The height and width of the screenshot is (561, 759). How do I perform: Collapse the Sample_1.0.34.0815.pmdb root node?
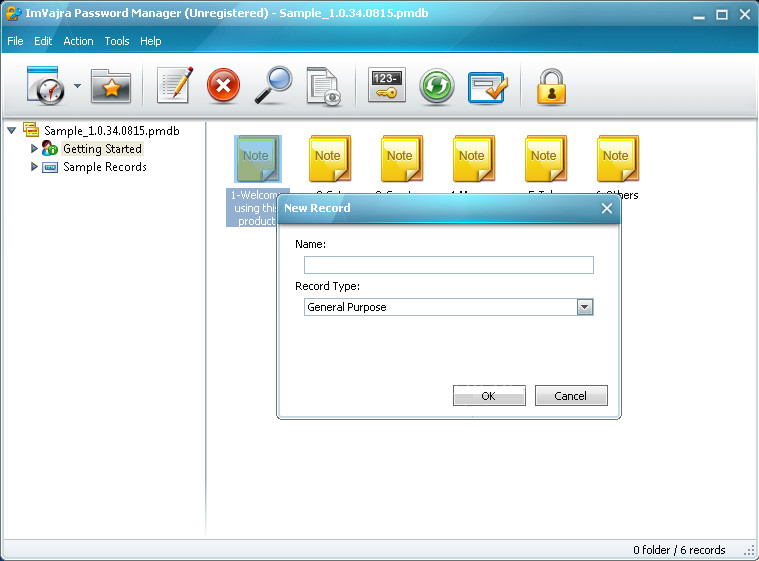coord(12,130)
